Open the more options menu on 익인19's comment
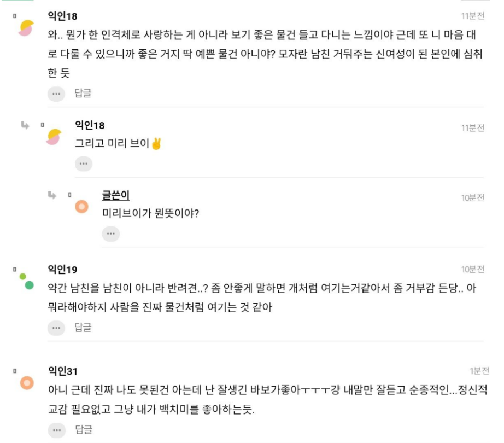This screenshot has height=443, width=504. [56, 328]
